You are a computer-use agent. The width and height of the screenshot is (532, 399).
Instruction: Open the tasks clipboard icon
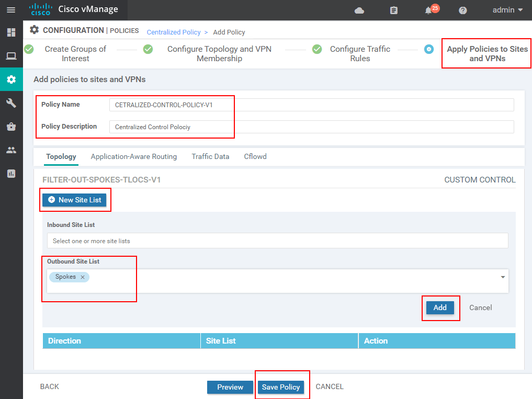[x=394, y=10]
